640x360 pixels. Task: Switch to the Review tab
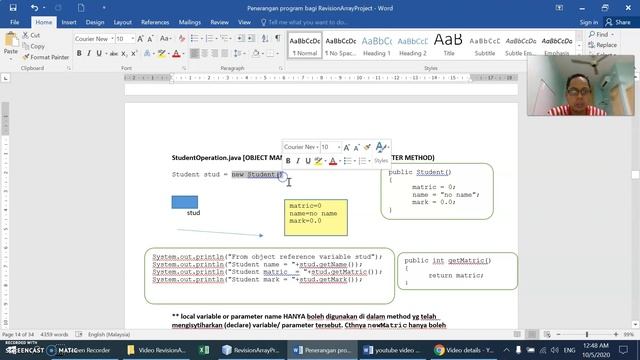(x=219, y=22)
